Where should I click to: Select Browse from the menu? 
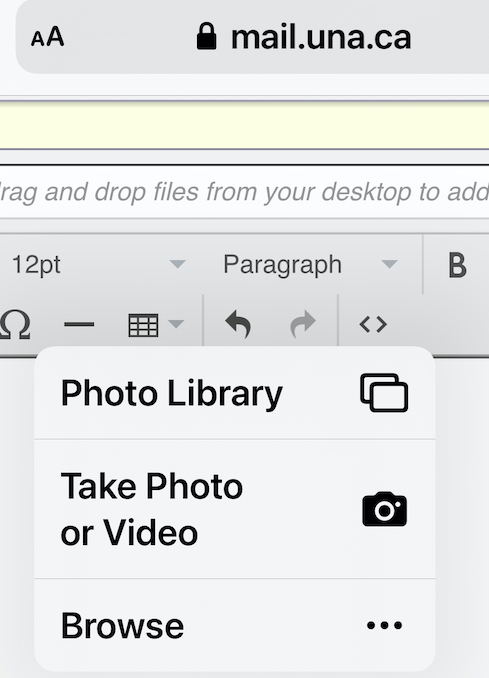[x=235, y=625]
